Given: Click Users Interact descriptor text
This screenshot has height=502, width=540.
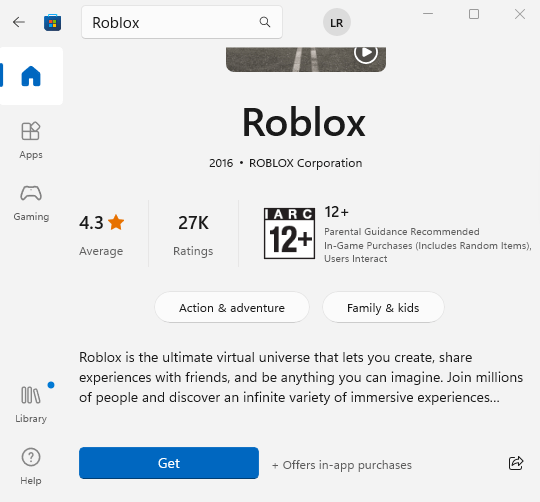Looking at the screenshot, I should click(x=355, y=259).
